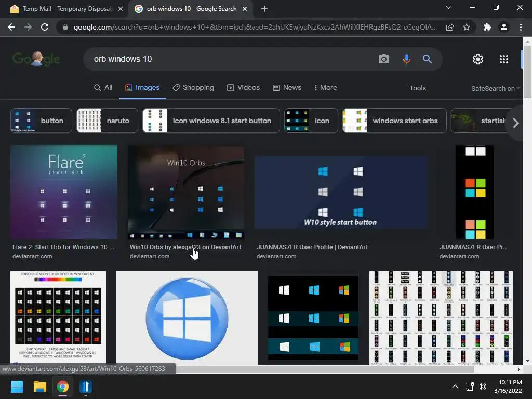
Task: Open the clock showing 10:11 PM
Action: coord(508,387)
